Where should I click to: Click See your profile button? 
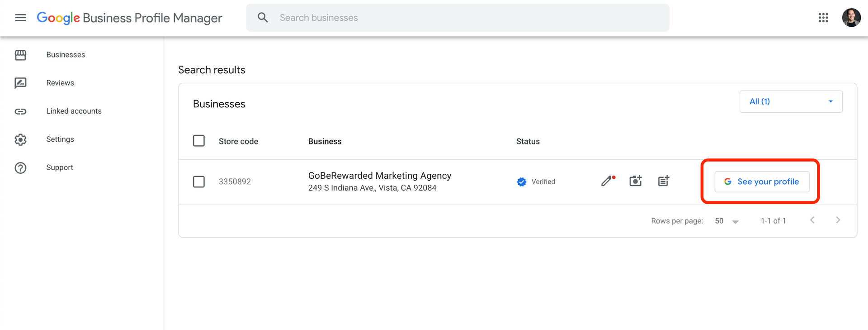coord(762,182)
